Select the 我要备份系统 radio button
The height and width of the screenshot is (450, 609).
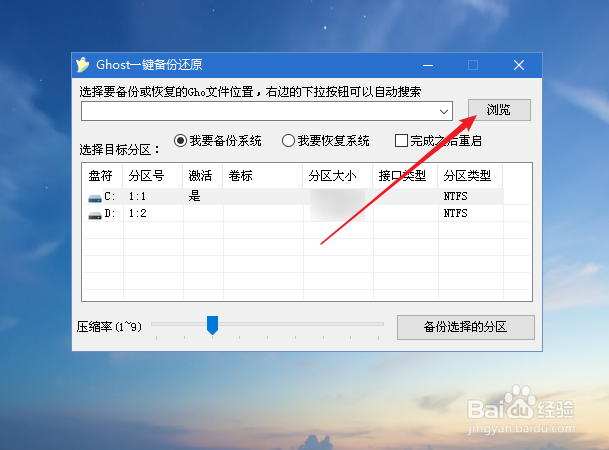click(180, 141)
